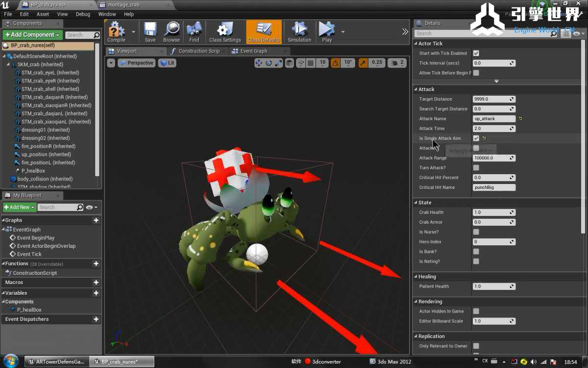Toggle scale snapping icon

point(363,63)
